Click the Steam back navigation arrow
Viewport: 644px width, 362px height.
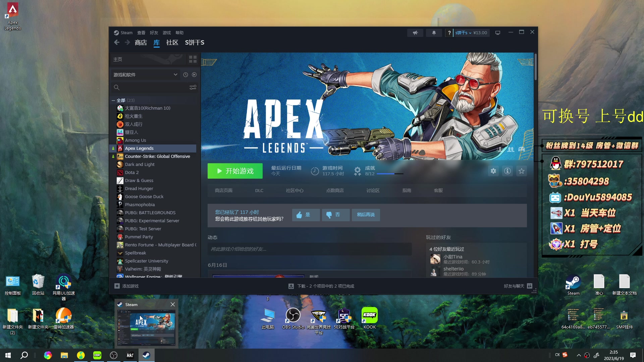coord(117,43)
